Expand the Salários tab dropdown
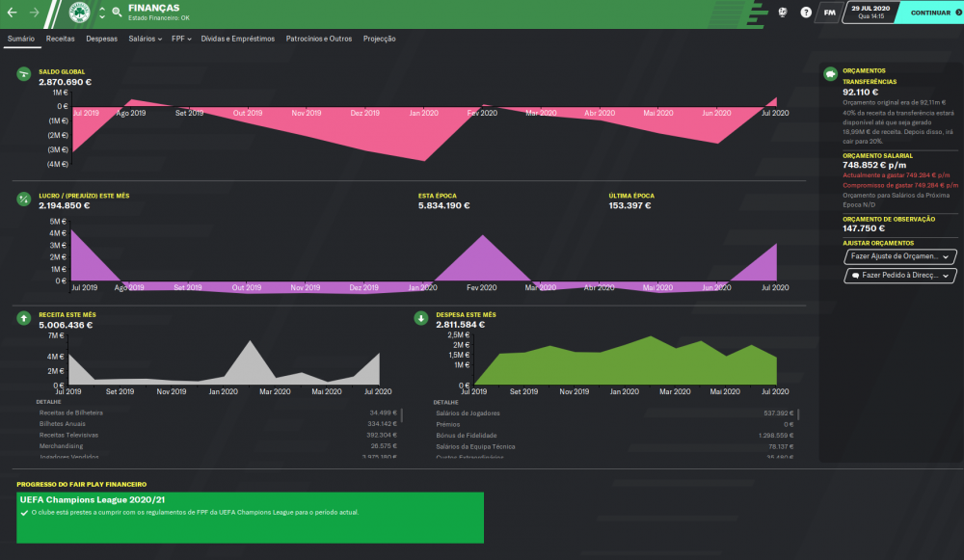Viewport: 964px width, 560px height. 146,39
